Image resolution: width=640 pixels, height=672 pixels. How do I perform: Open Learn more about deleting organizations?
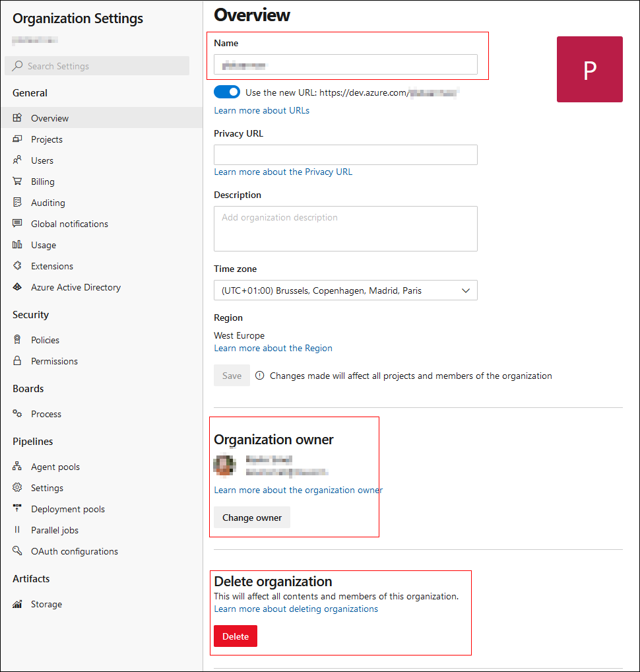pyautogui.click(x=296, y=609)
